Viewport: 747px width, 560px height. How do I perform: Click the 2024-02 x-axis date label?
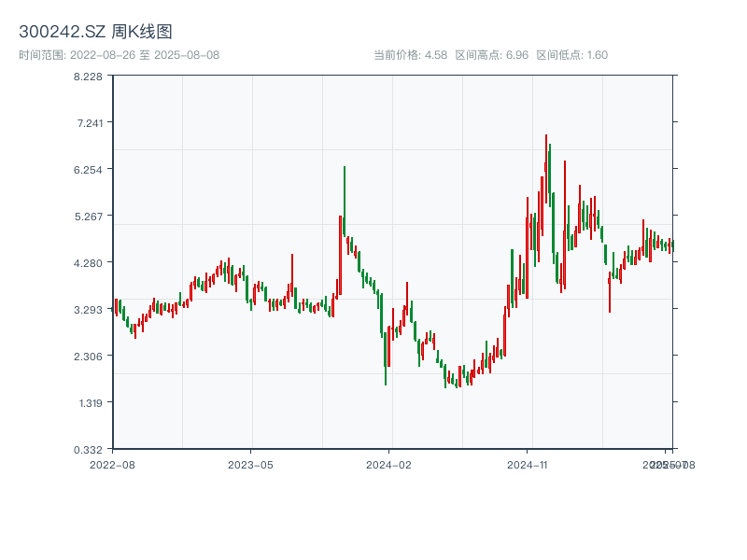(x=388, y=464)
